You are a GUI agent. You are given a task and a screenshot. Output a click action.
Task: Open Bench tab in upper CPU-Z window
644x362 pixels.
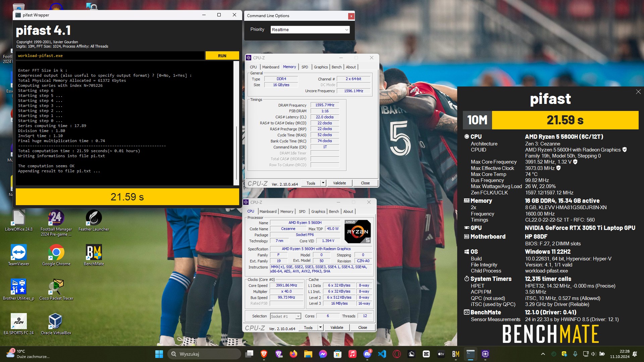pos(336,67)
